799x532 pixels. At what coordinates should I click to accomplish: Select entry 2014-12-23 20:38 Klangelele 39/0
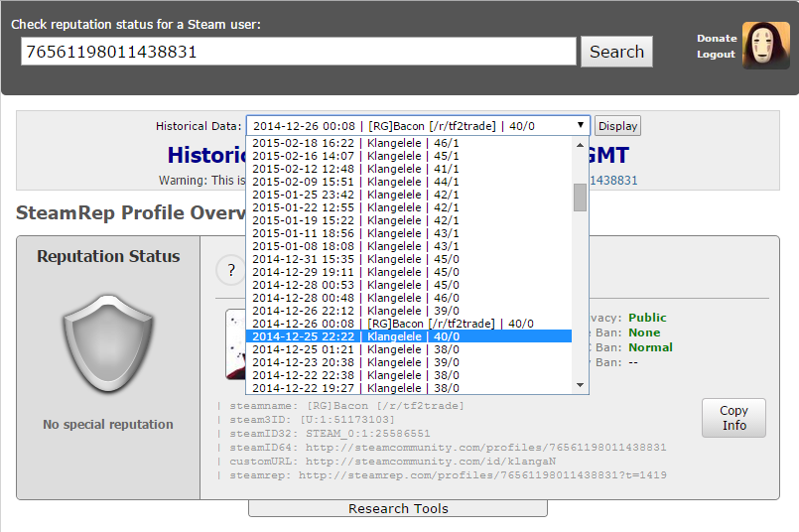(x=409, y=362)
